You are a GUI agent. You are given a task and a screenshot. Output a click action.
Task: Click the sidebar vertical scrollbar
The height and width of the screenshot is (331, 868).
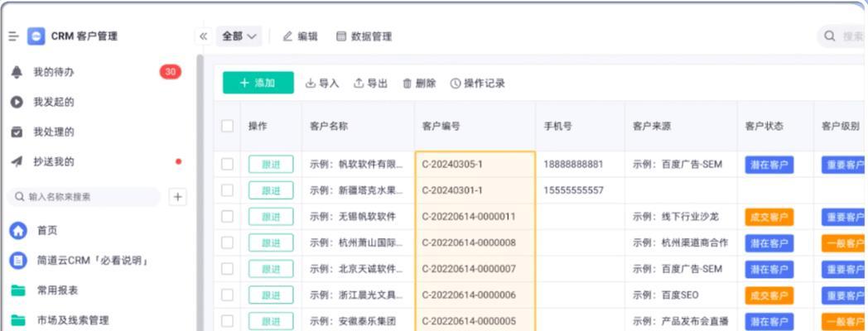click(x=200, y=193)
